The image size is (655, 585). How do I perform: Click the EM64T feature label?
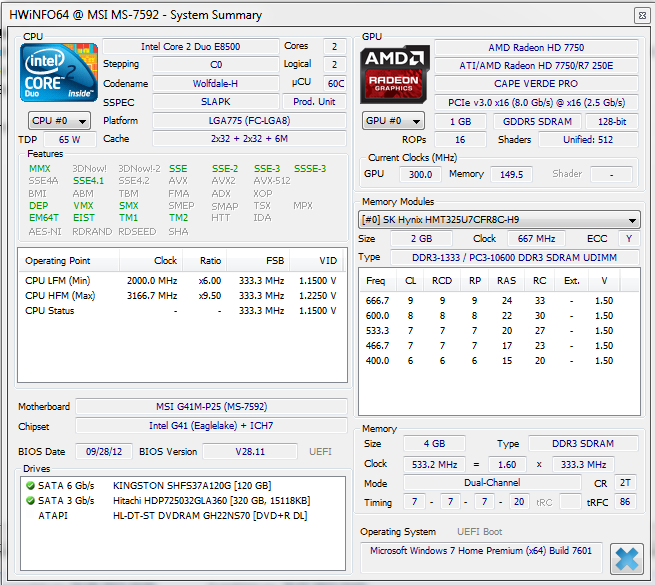(x=44, y=218)
